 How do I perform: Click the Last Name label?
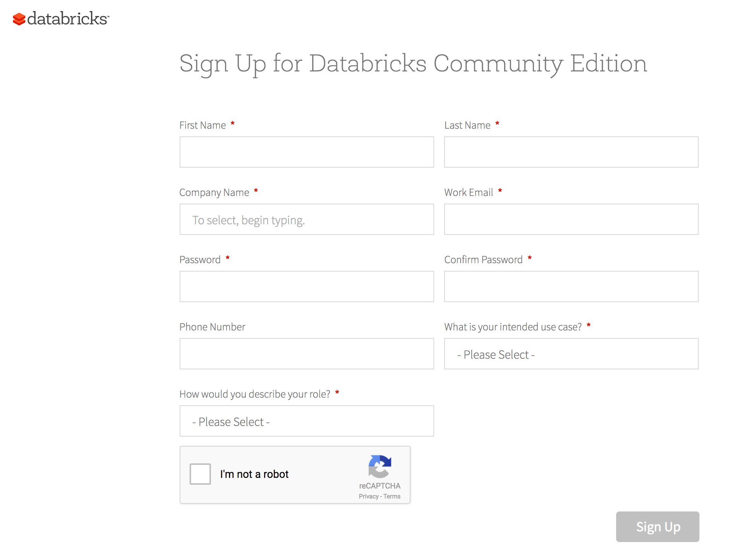[467, 125]
